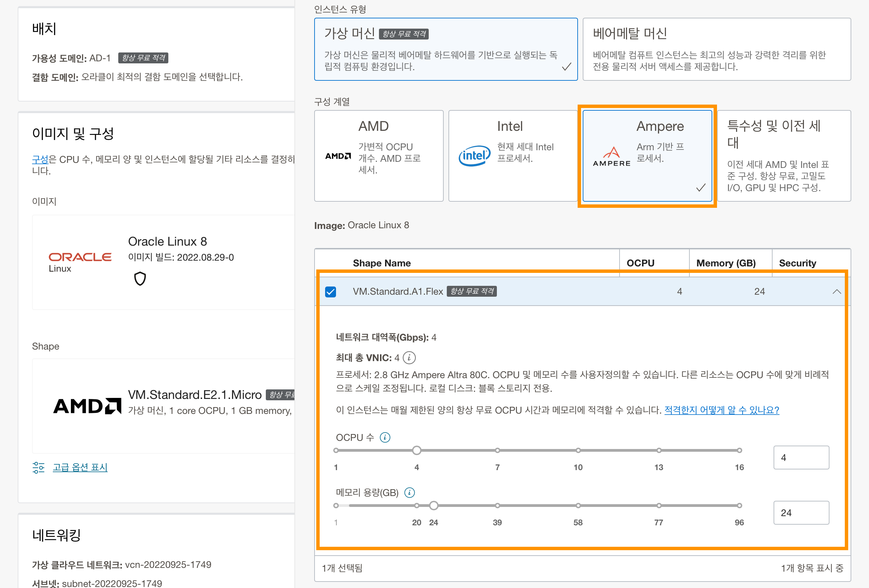This screenshot has width=869, height=588.
Task: Click the subnet-20220925-1749 subnet name
Action: 112,583
